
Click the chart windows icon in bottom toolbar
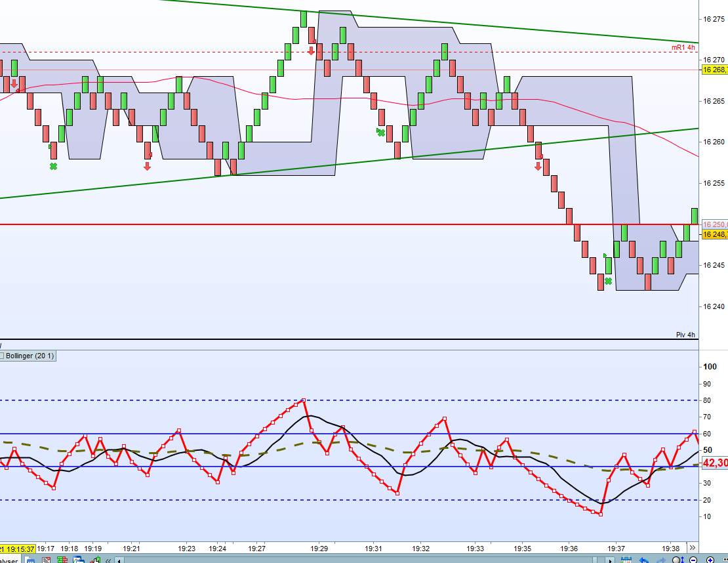point(78,560)
